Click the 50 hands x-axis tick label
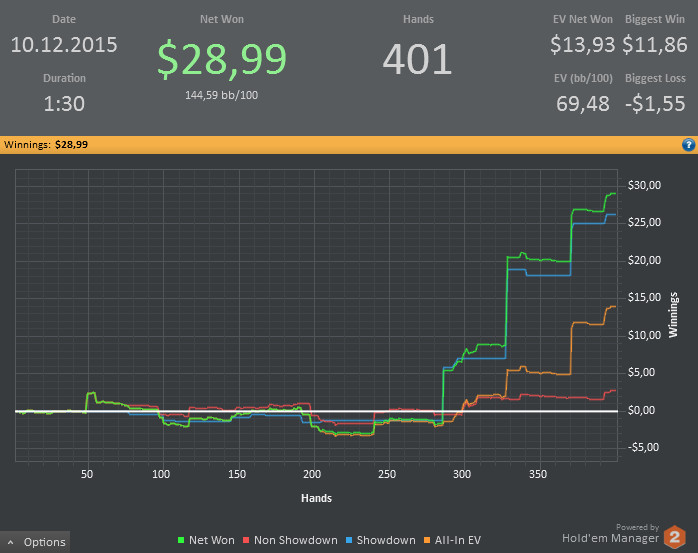The image size is (698, 553). pos(87,474)
